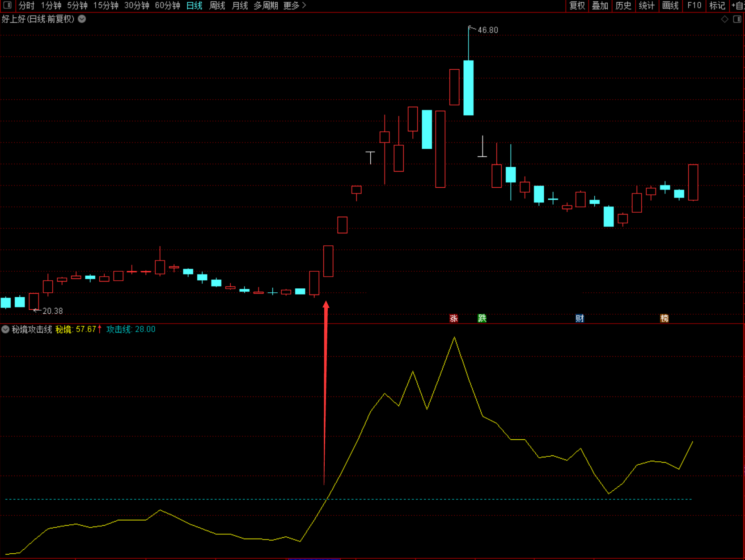Open the 历史 history button

pyautogui.click(x=623, y=5)
